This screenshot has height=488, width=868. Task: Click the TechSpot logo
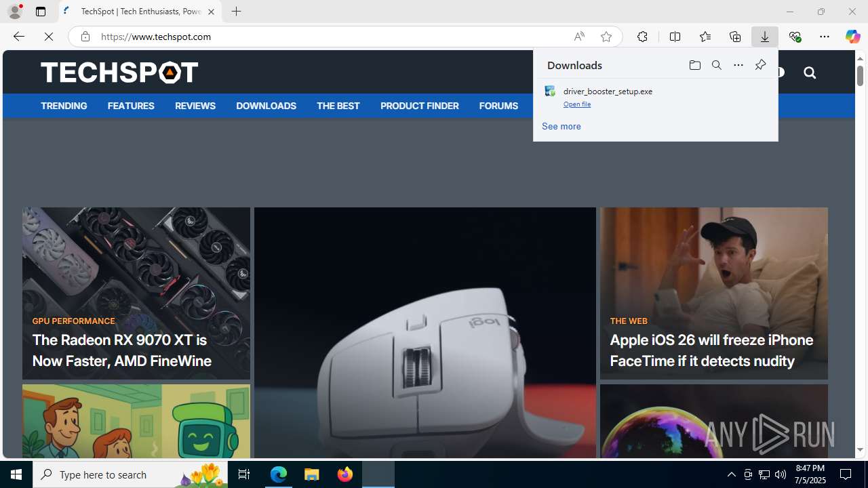point(119,72)
